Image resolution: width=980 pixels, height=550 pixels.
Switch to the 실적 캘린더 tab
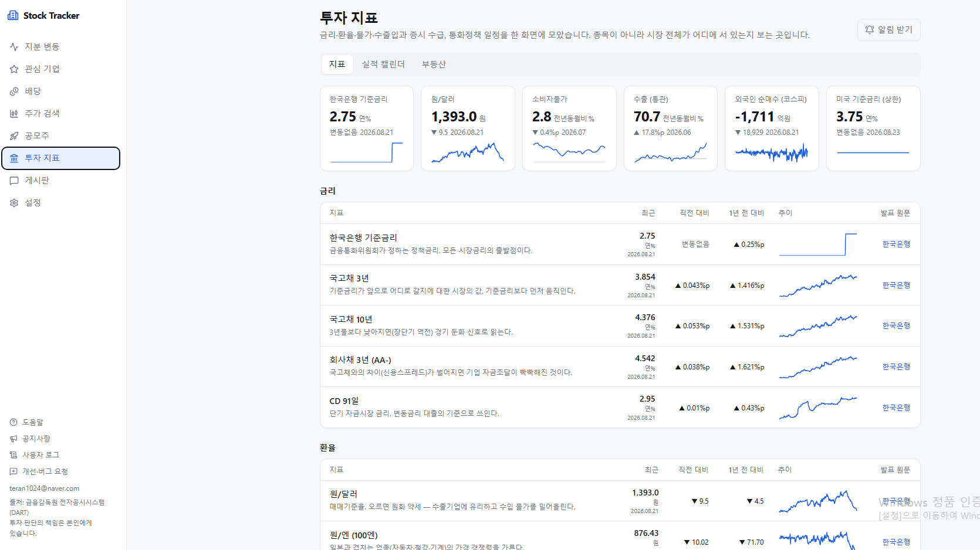click(x=383, y=64)
